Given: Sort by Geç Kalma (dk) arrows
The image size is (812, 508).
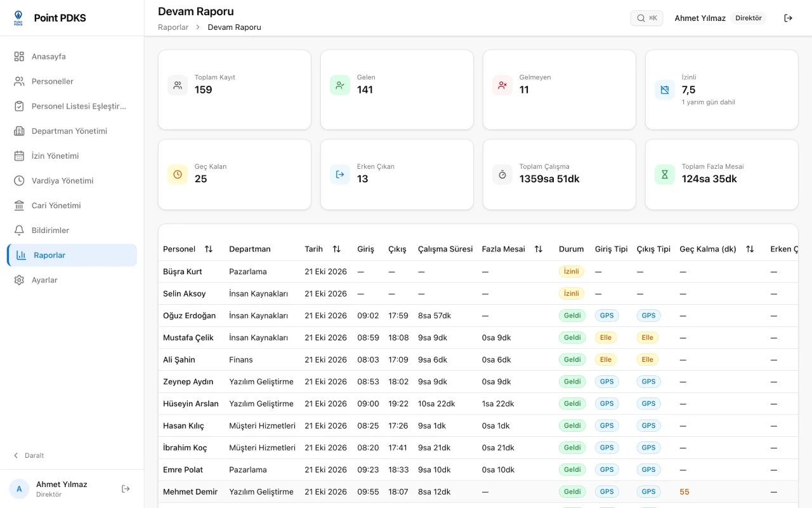Looking at the screenshot, I should (x=750, y=249).
